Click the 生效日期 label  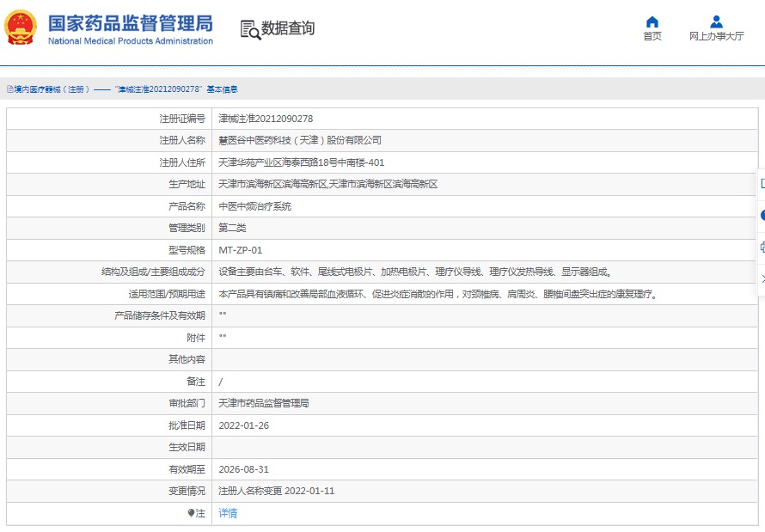pos(187,447)
